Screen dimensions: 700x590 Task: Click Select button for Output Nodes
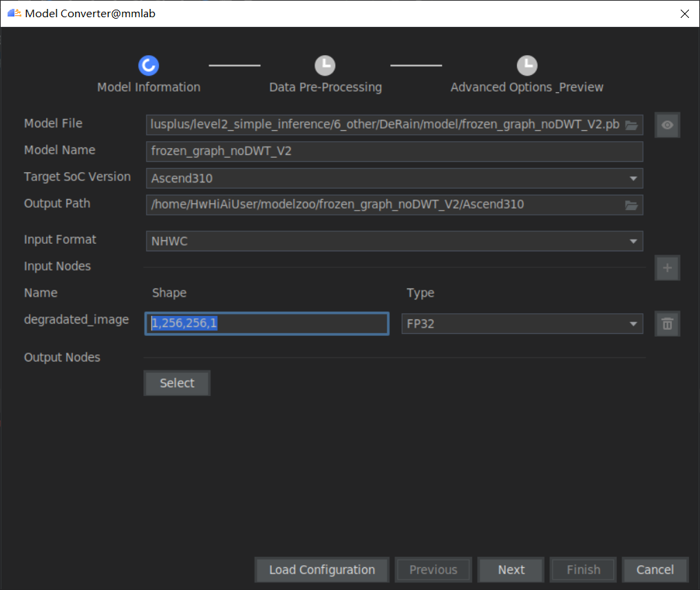[x=177, y=383]
